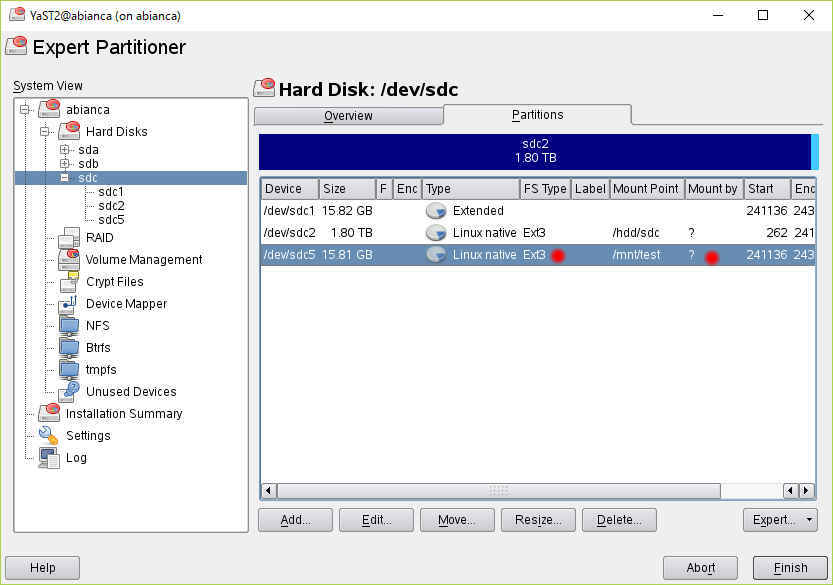
Task: Click the Hard Disk /dev/sdc header icon
Action: pyautogui.click(x=264, y=88)
